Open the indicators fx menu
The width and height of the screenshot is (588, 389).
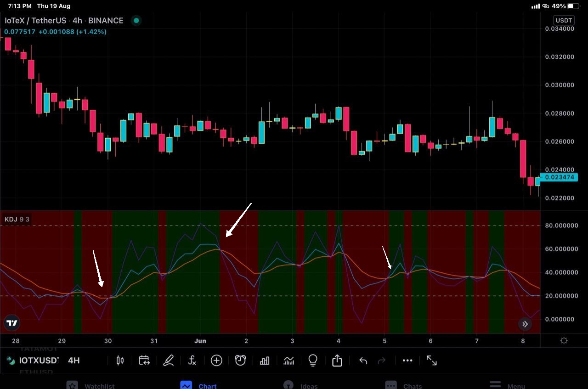(x=192, y=361)
